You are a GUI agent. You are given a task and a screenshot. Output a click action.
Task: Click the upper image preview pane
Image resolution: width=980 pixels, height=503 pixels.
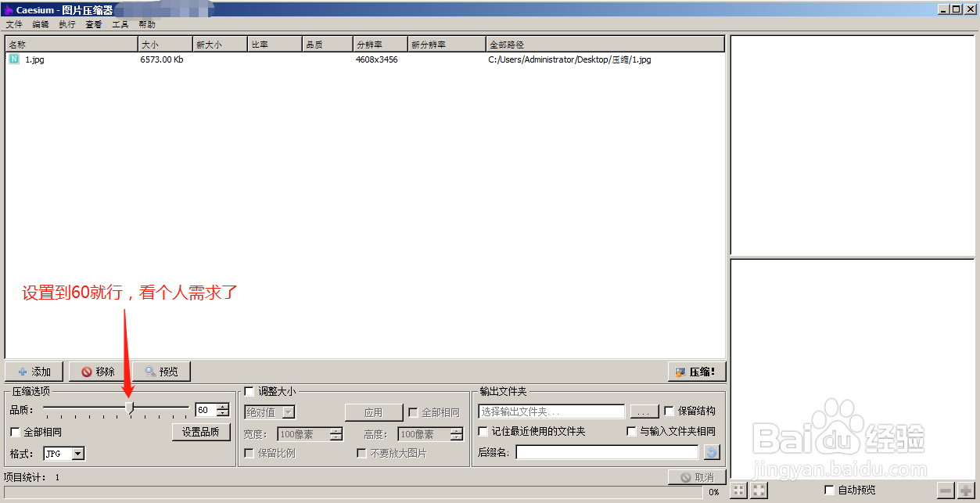coord(853,146)
